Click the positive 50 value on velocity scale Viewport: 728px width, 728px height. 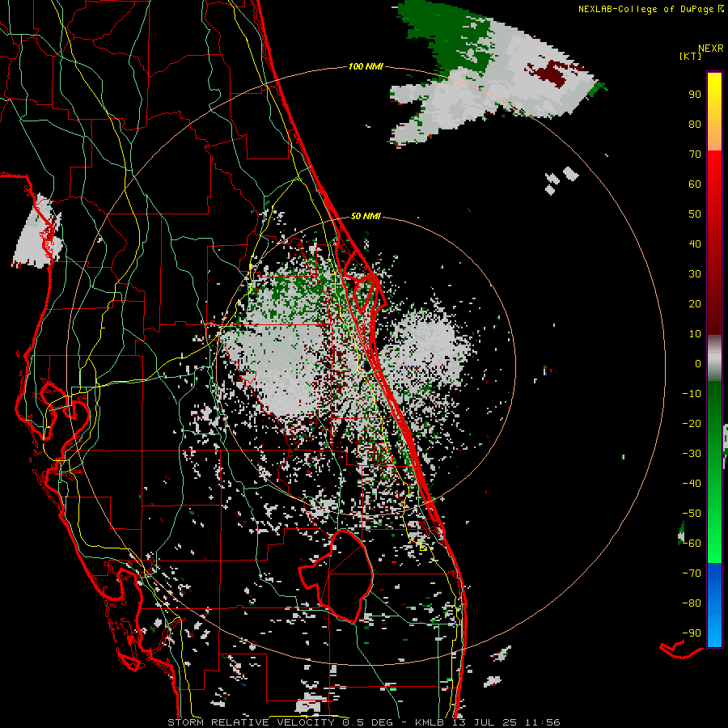point(695,214)
